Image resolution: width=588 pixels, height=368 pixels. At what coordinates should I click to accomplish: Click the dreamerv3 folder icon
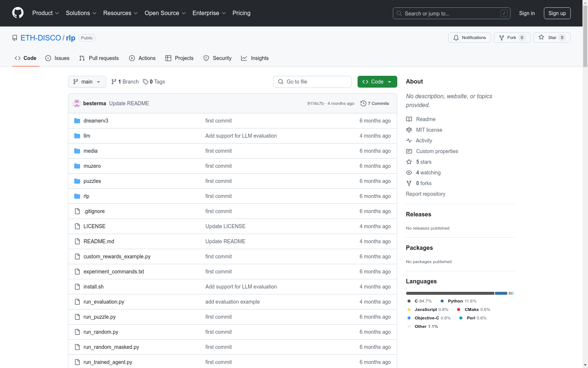click(x=77, y=121)
